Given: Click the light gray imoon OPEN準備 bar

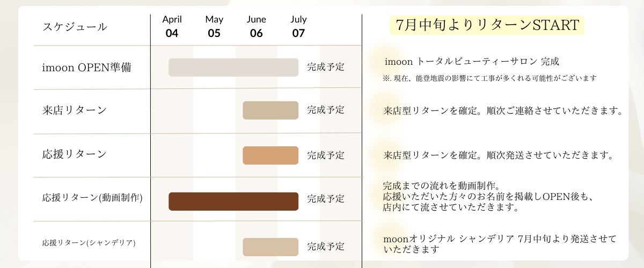Looking at the screenshot, I should pyautogui.click(x=233, y=68).
